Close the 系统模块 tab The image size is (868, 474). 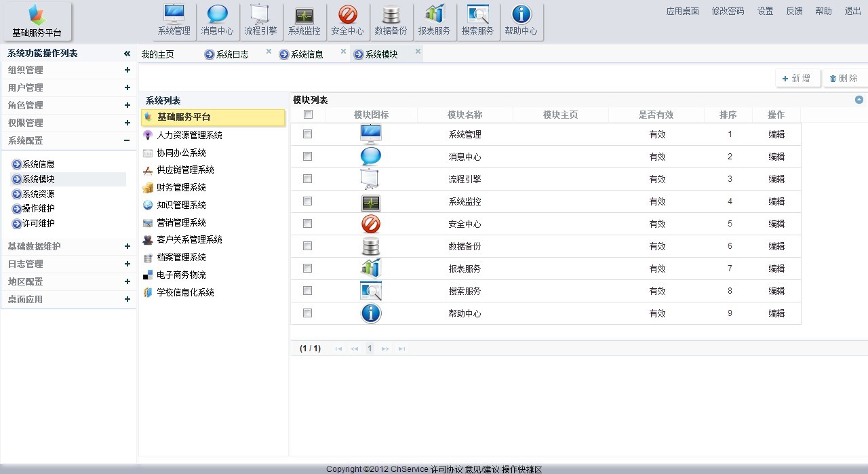click(418, 52)
